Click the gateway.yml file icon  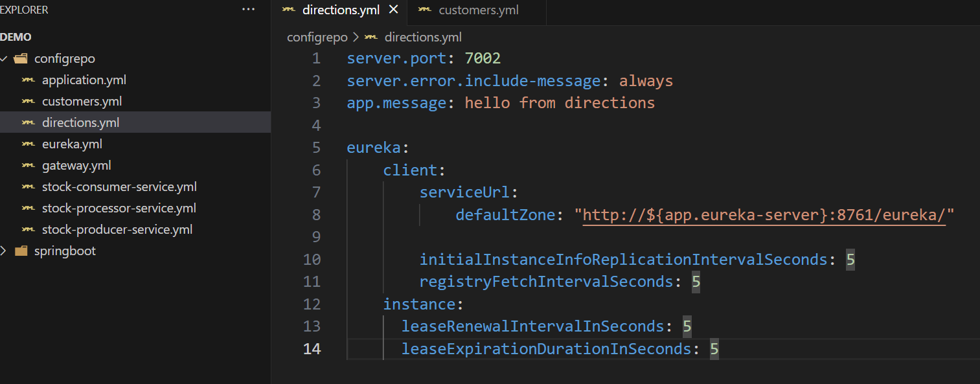click(x=28, y=166)
